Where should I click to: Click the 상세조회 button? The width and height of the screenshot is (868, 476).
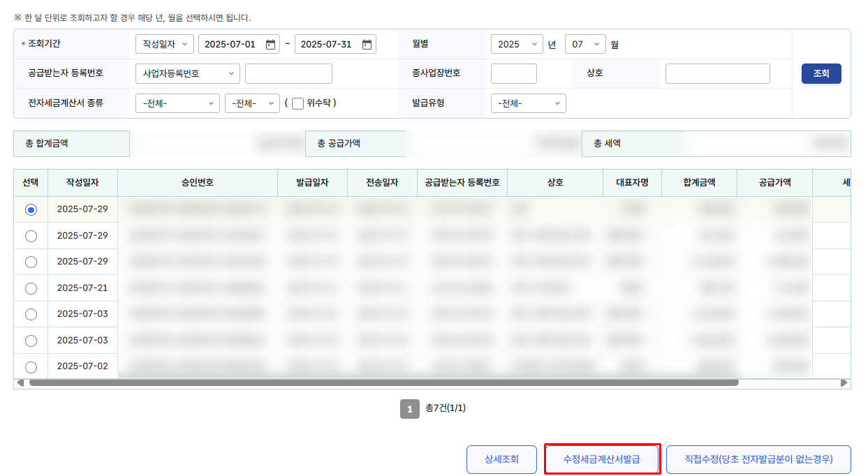pyautogui.click(x=501, y=460)
